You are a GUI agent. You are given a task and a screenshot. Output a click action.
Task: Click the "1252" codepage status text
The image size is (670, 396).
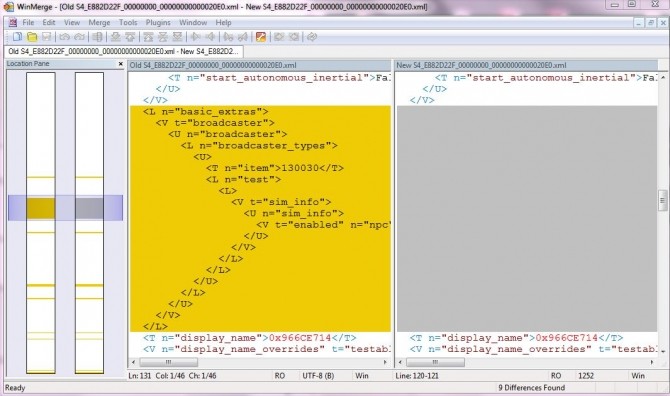click(586, 376)
